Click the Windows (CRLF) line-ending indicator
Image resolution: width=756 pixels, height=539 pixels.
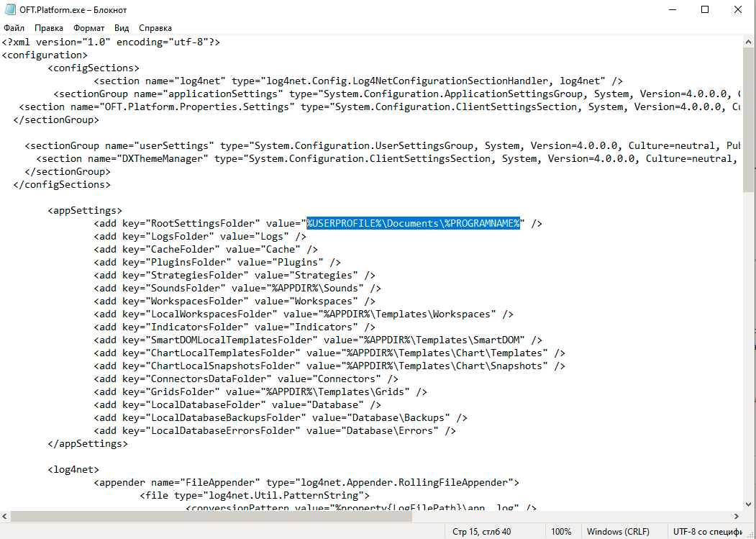coord(618,531)
